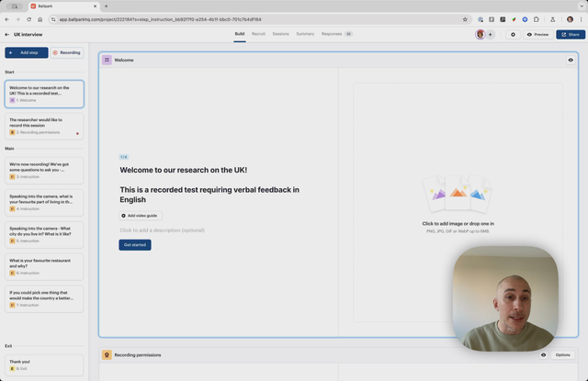Expand the browser tab search dropdown

tap(582, 6)
